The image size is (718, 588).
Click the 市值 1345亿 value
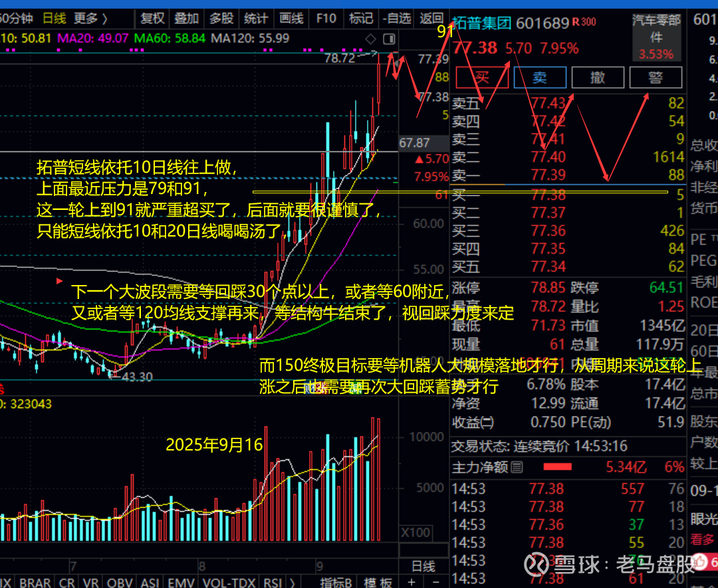click(661, 326)
